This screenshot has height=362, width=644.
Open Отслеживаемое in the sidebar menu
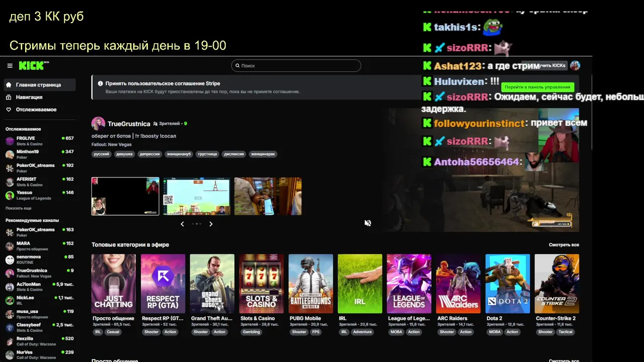pos(40,110)
